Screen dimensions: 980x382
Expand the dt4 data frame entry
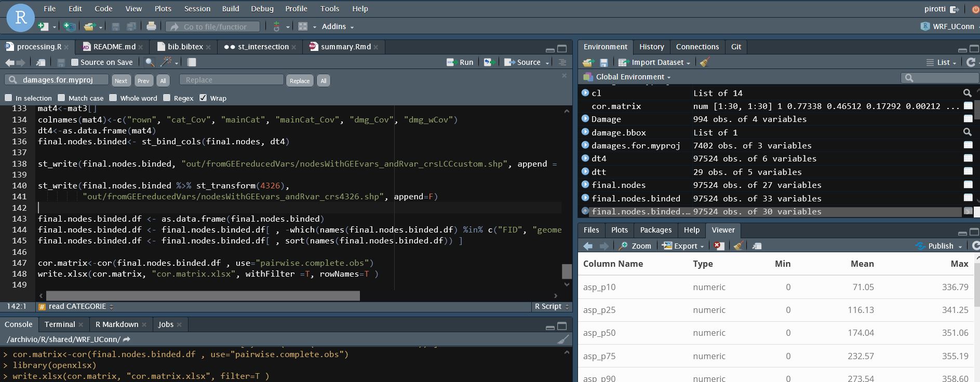(x=585, y=158)
